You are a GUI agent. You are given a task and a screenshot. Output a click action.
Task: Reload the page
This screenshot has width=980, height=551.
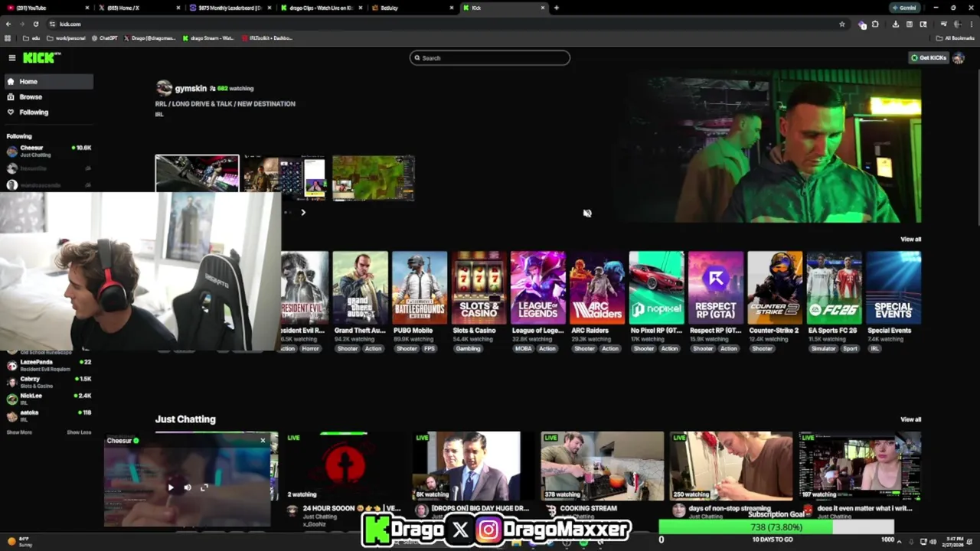35,24
